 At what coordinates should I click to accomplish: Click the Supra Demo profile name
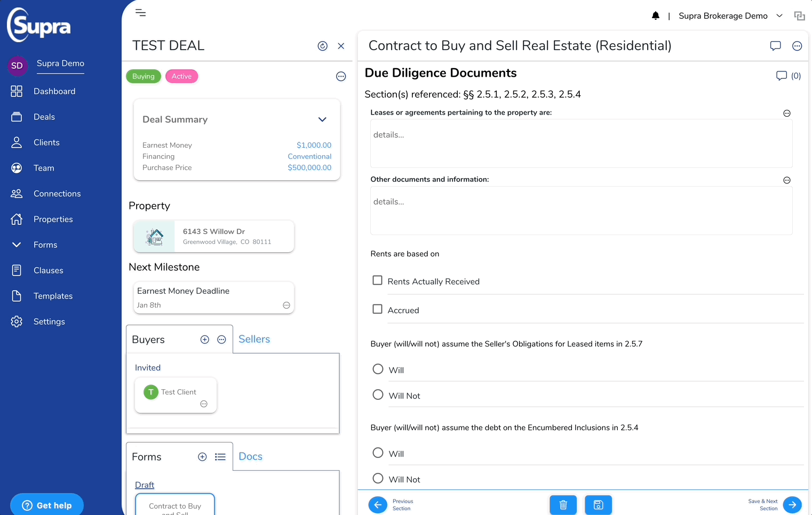pyautogui.click(x=60, y=63)
